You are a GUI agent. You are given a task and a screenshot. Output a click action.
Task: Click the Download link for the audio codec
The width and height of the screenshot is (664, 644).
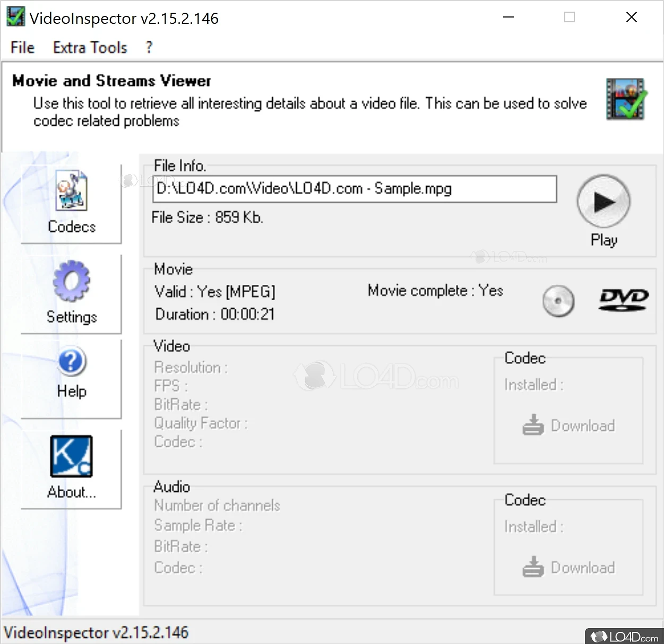click(583, 567)
